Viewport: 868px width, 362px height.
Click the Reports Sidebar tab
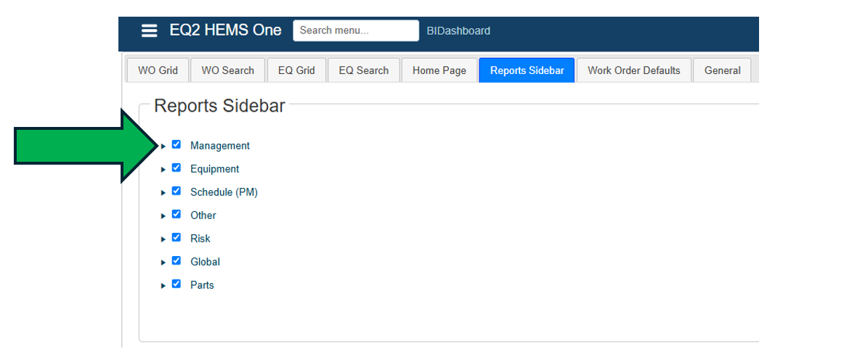coord(527,70)
